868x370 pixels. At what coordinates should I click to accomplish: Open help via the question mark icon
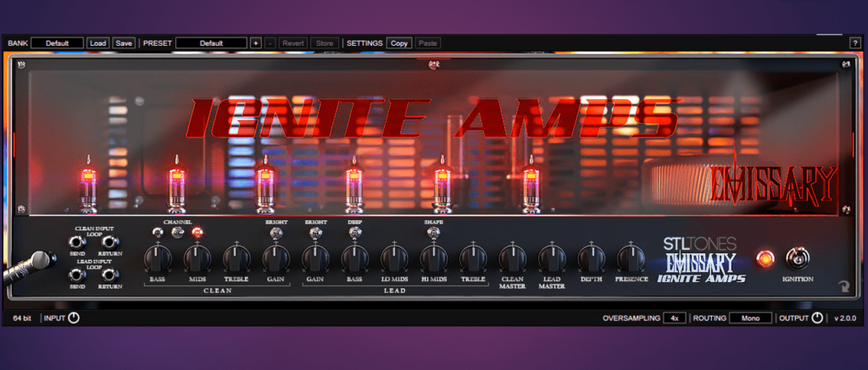854,43
